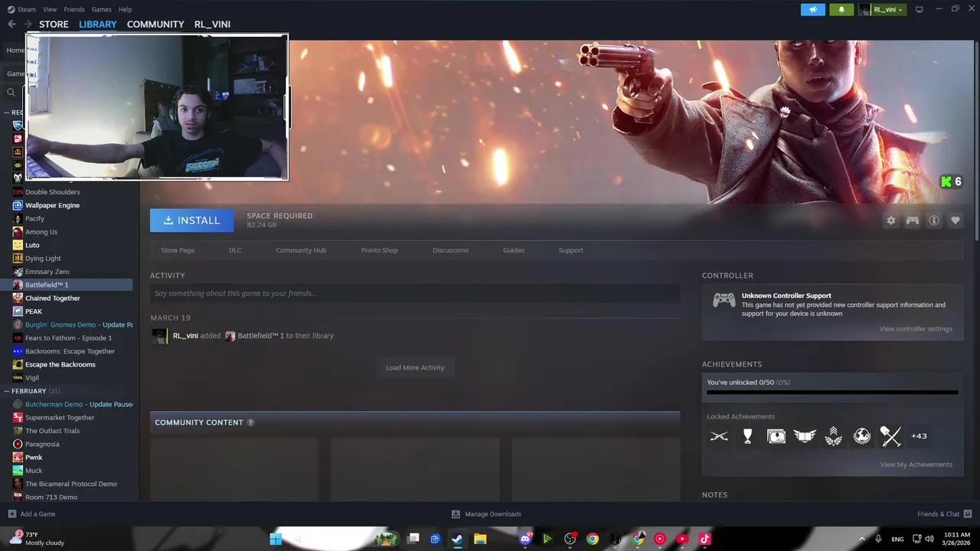
Task: Open the RL_vini account dropdown
Action: [881, 9]
